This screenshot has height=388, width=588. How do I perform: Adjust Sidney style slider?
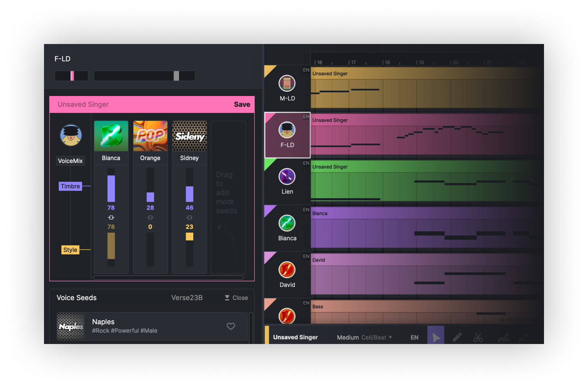pyautogui.click(x=189, y=249)
